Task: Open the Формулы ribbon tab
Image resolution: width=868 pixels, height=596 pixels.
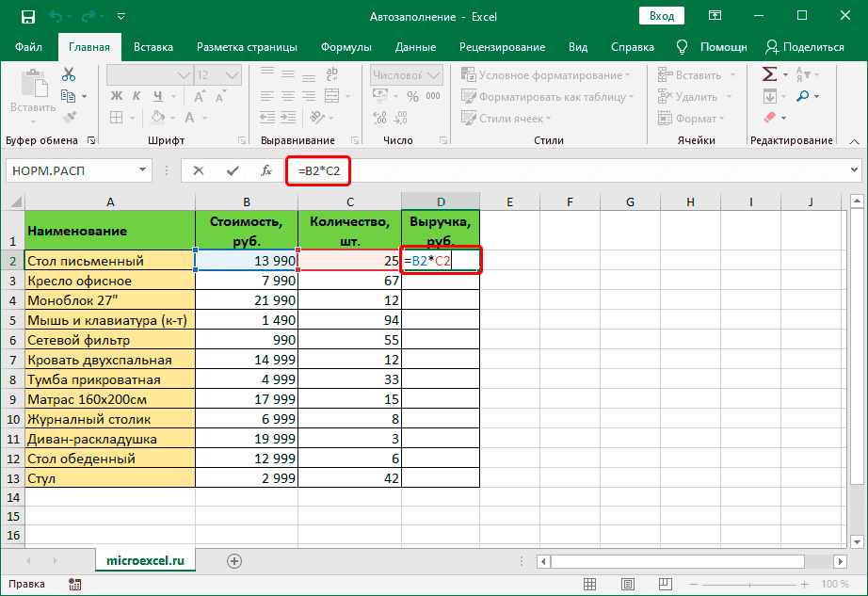Action: (346, 47)
